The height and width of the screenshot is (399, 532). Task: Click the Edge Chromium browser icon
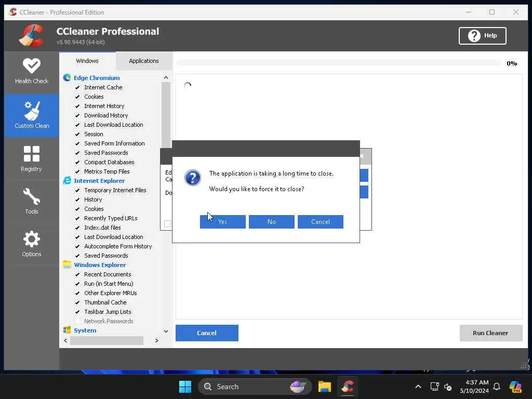67,78
